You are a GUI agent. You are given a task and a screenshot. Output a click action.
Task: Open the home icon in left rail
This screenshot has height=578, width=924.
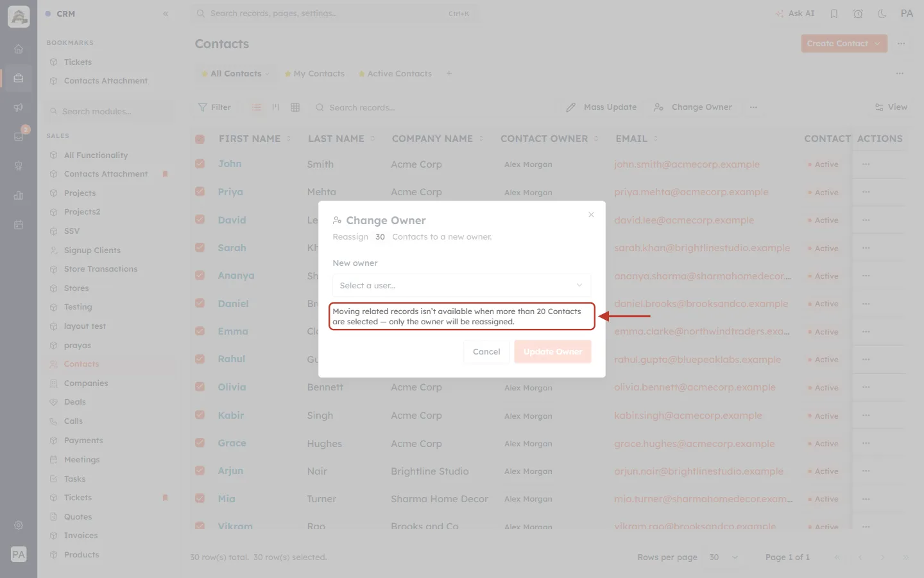(19, 49)
